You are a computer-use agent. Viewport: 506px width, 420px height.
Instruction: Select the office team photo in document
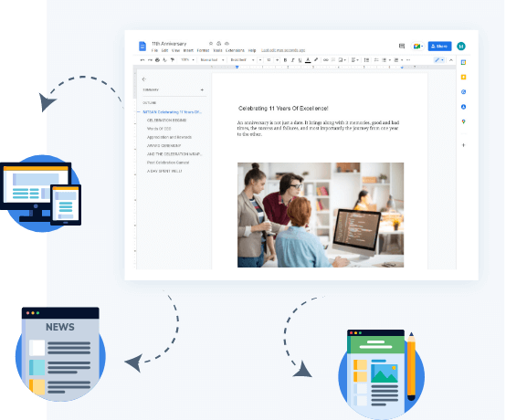pyautogui.click(x=321, y=215)
